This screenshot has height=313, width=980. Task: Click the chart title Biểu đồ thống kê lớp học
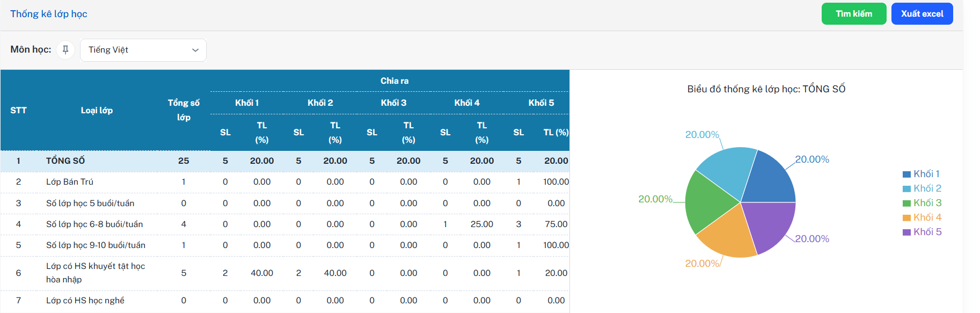point(766,89)
